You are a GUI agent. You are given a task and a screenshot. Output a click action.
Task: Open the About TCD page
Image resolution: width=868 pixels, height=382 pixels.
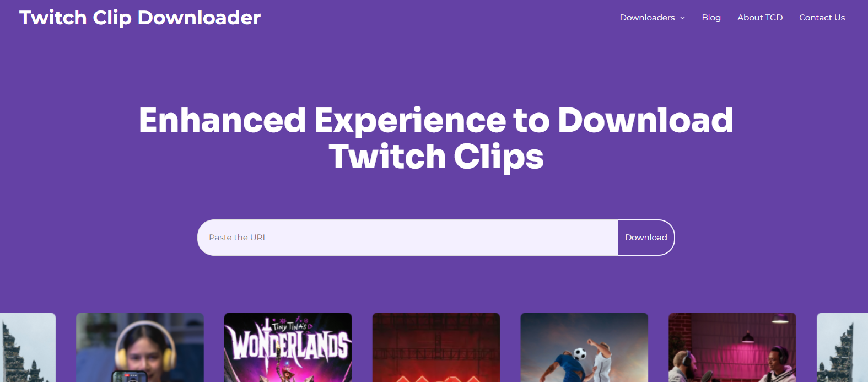click(x=760, y=18)
